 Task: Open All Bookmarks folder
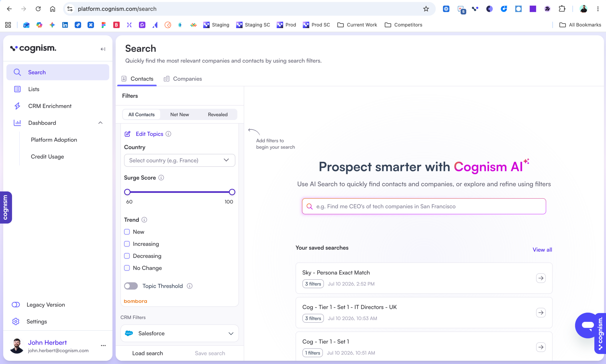580,25
